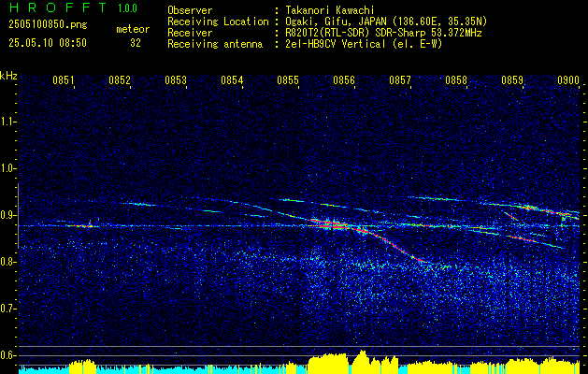Click the 0851 time marker
This screenshot has width=588, height=374.
(64, 80)
